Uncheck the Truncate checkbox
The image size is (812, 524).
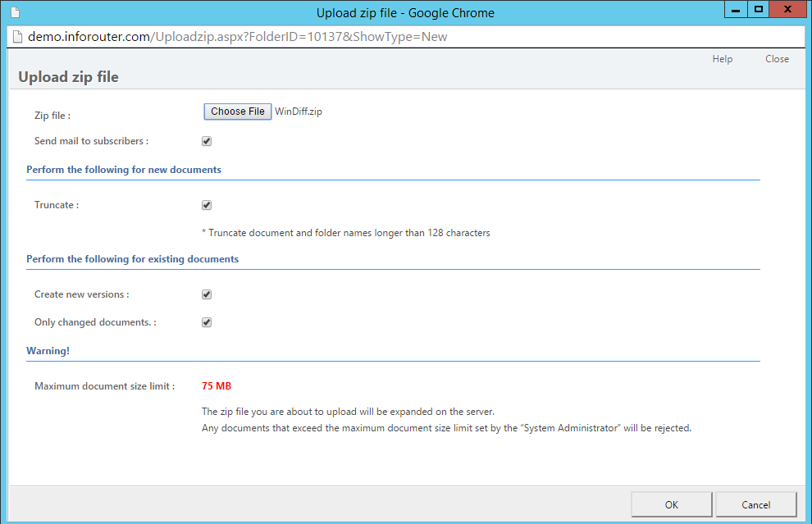[207, 205]
